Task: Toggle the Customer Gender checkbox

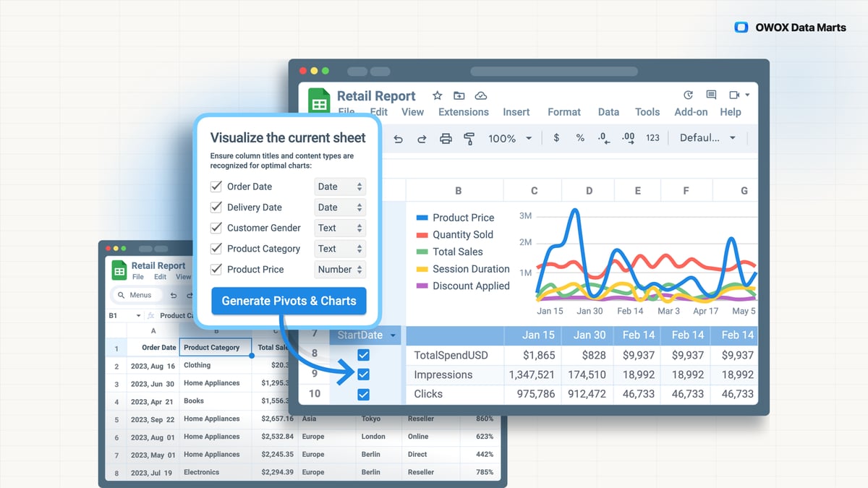Action: pyautogui.click(x=216, y=228)
